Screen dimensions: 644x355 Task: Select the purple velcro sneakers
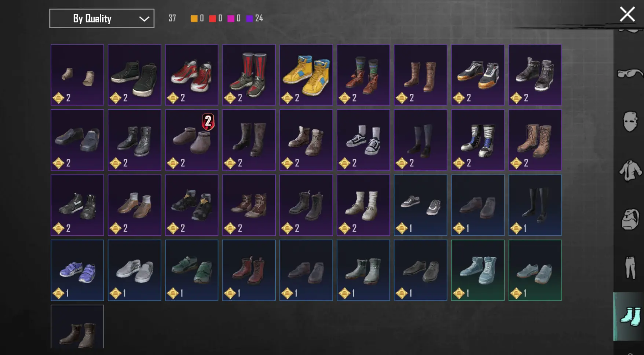(x=77, y=270)
